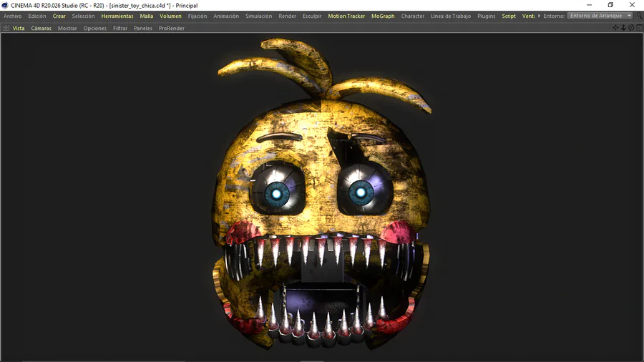Viewport: 644px width, 362px height.
Task: Open the truncated Vent. menu
Action: pyautogui.click(x=528, y=16)
